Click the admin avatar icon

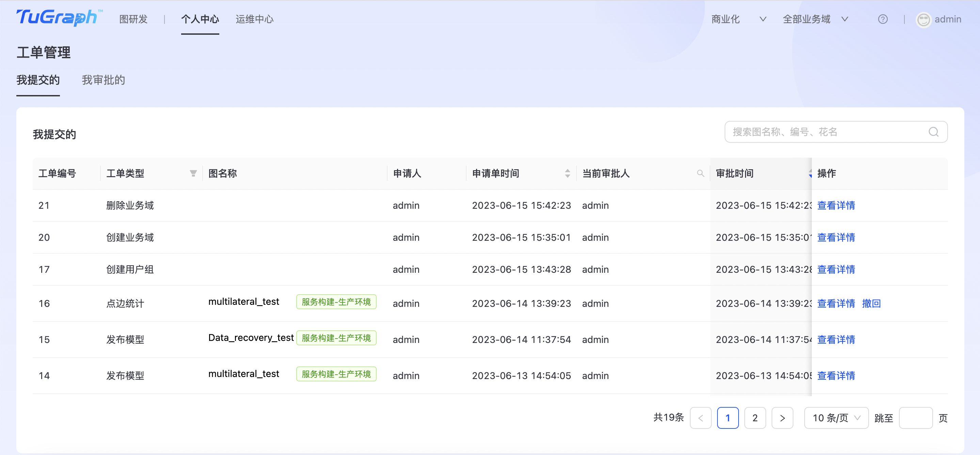(x=923, y=19)
